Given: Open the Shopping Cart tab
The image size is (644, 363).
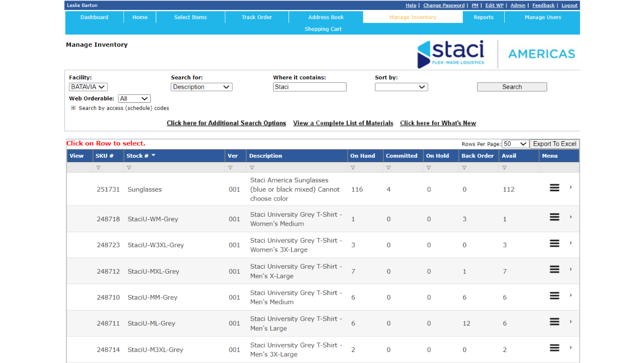Looking at the screenshot, I should (x=323, y=29).
